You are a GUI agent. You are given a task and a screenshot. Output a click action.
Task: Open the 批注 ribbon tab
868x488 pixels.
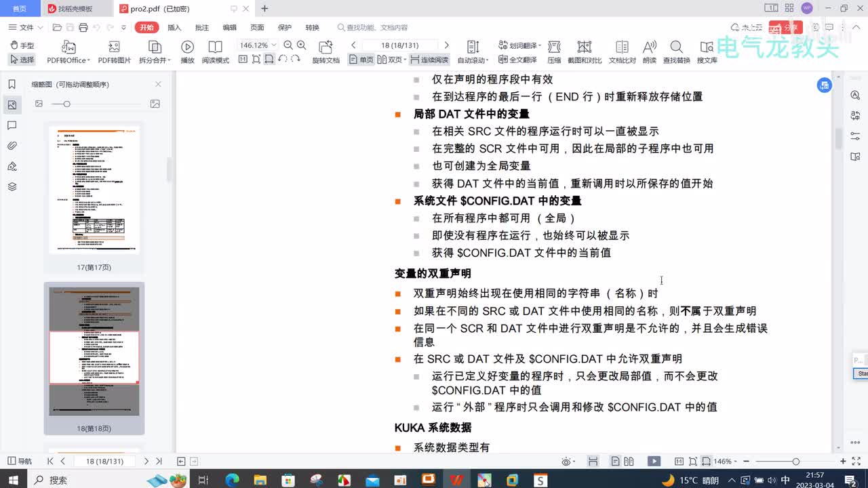pos(202,27)
